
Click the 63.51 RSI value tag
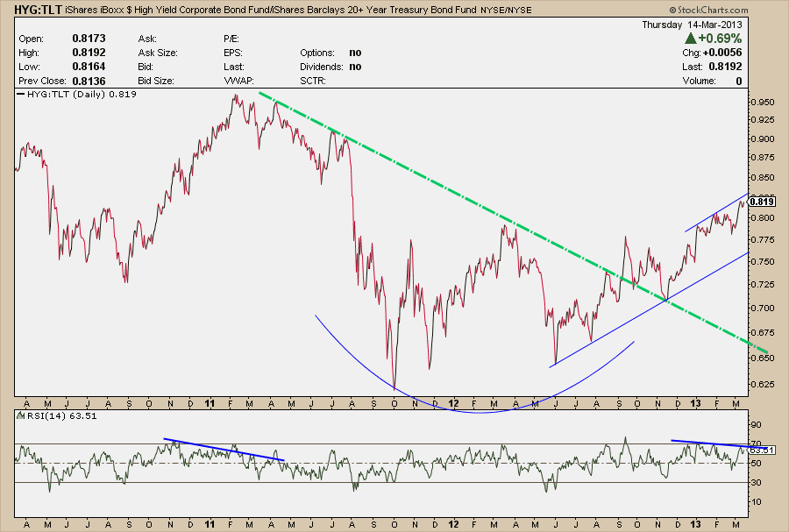point(764,450)
